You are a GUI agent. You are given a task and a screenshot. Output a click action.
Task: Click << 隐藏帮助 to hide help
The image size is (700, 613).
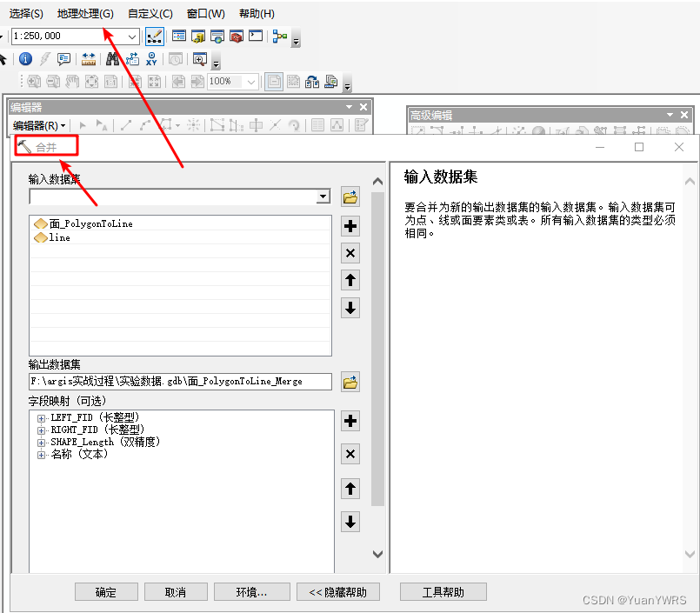click(338, 592)
